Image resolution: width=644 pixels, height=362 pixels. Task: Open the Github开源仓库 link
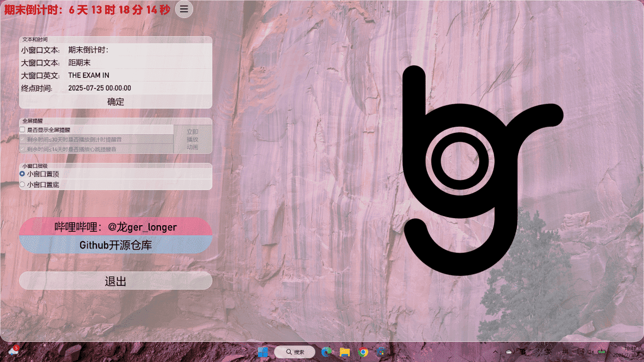click(x=115, y=245)
